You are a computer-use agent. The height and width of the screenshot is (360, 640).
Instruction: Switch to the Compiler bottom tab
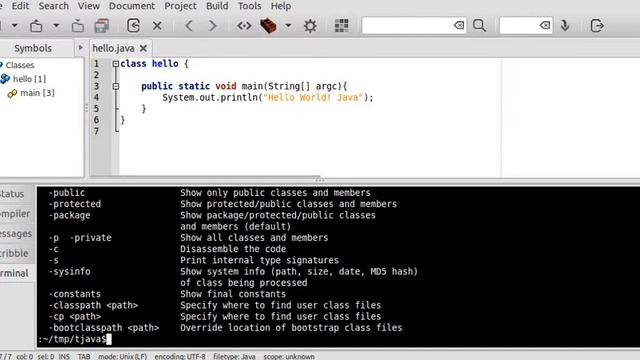[x=15, y=213]
